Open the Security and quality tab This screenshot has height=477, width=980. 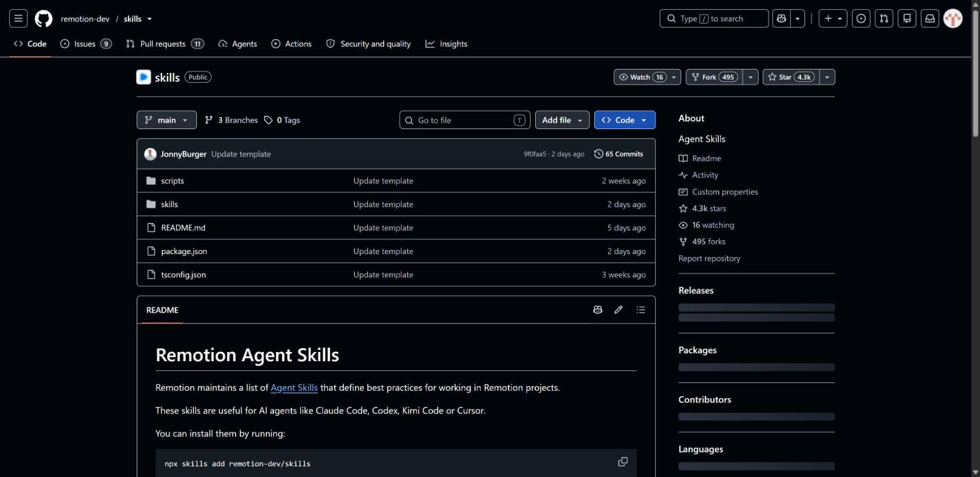[x=368, y=43]
